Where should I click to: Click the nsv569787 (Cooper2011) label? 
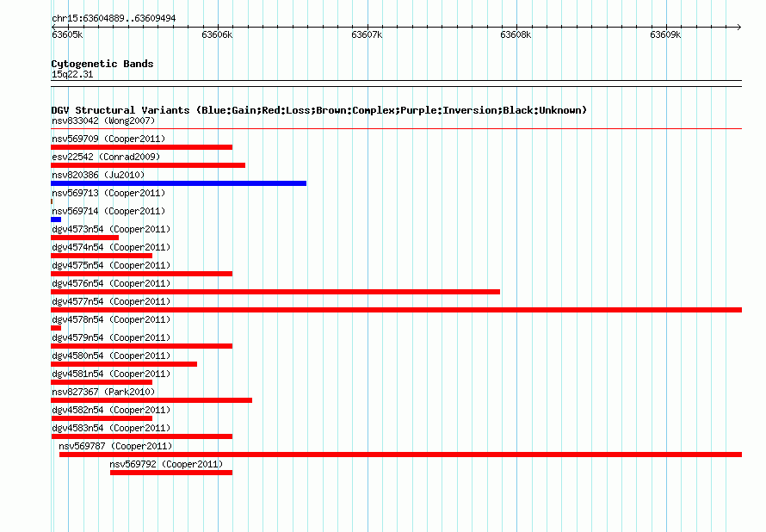[x=115, y=446]
